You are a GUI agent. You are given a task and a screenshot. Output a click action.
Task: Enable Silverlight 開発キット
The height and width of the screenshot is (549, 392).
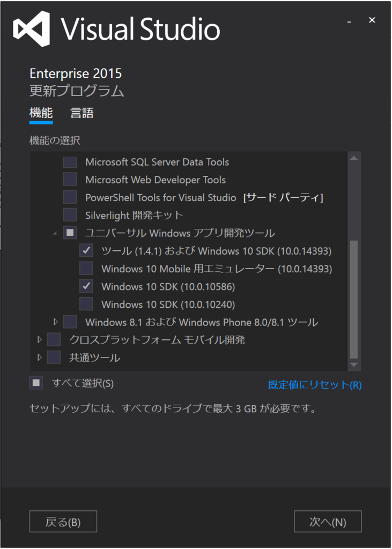69,214
